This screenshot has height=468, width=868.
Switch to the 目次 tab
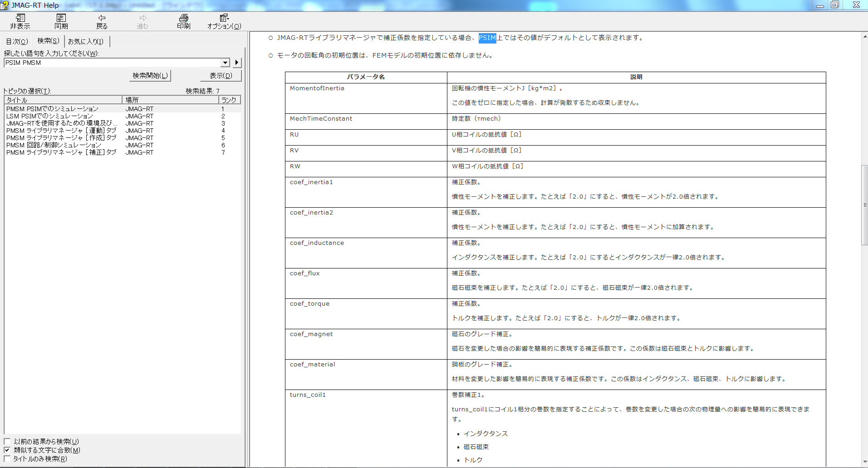(x=17, y=41)
